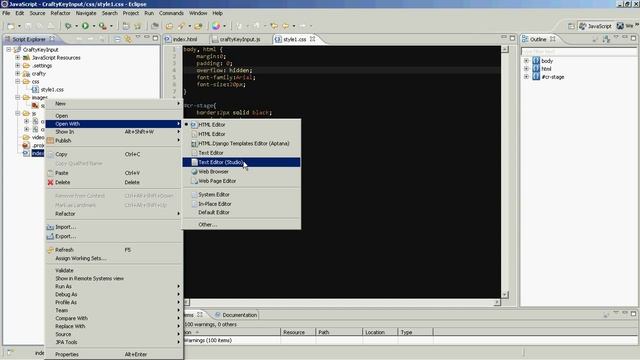Open the Compare With submenu
640x360 pixels.
113,318
